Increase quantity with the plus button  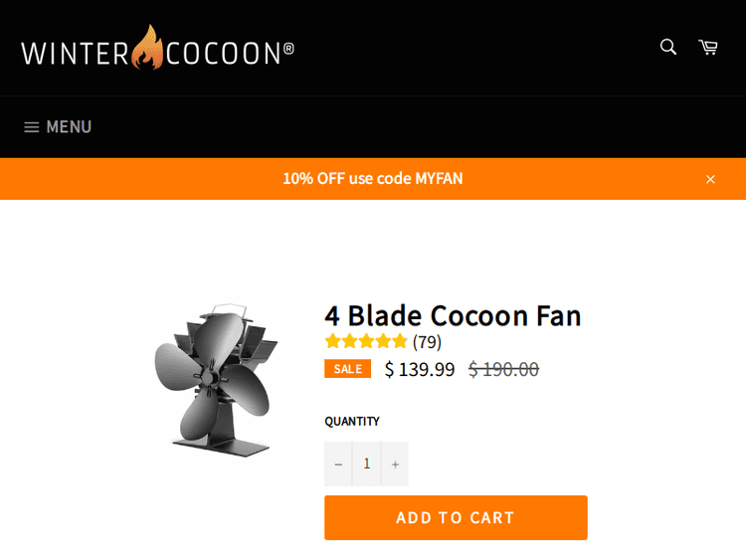395,465
